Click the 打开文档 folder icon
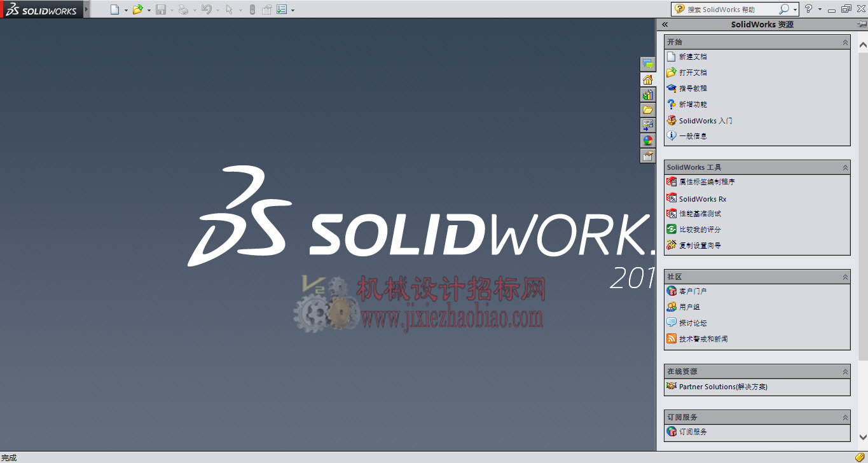The image size is (868, 463). 671,73
